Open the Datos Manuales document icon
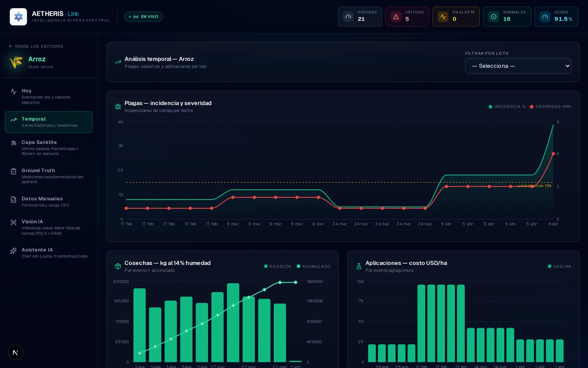This screenshot has height=368, width=588. coord(14,199)
